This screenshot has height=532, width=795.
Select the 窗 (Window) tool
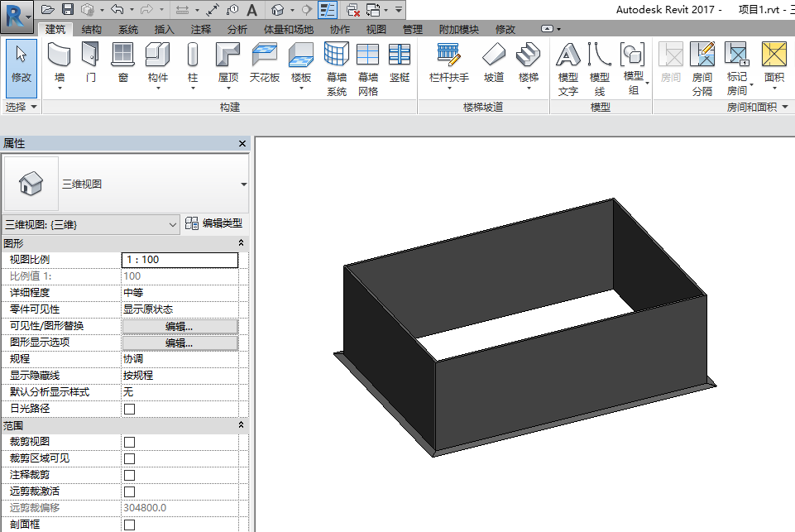point(122,63)
